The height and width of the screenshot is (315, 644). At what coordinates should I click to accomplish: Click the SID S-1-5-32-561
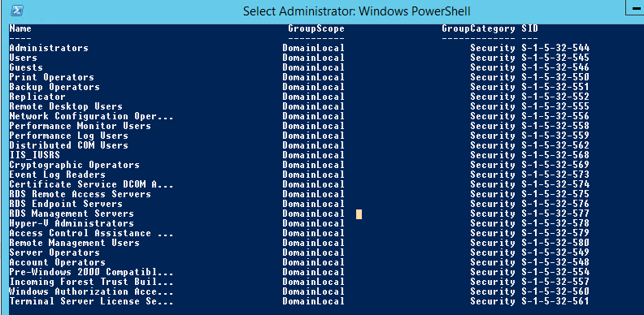(x=555, y=301)
